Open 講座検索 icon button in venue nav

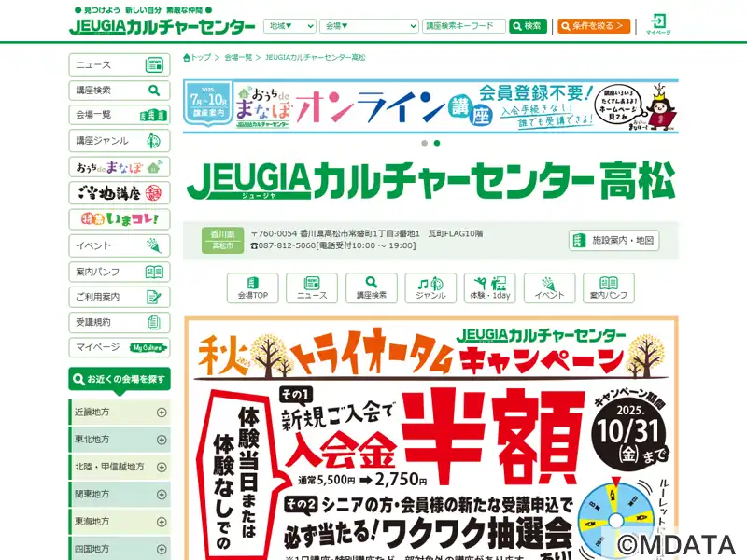tap(372, 288)
